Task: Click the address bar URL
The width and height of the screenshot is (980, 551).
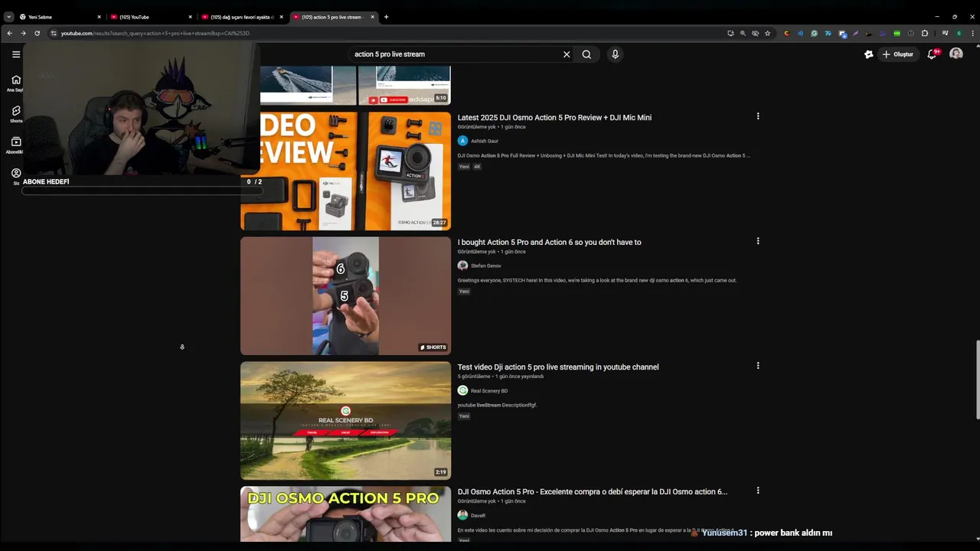Action: tap(155, 34)
